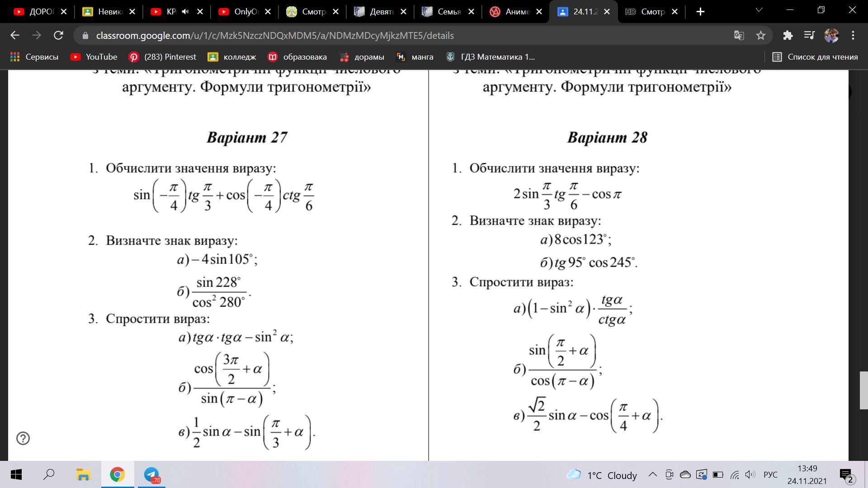Open Список для чтения reading list

pos(815,57)
